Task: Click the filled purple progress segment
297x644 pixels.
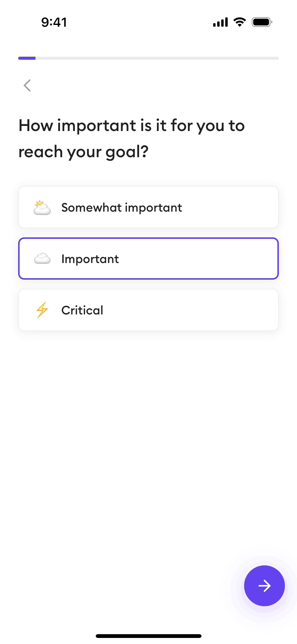Action: 27,58
